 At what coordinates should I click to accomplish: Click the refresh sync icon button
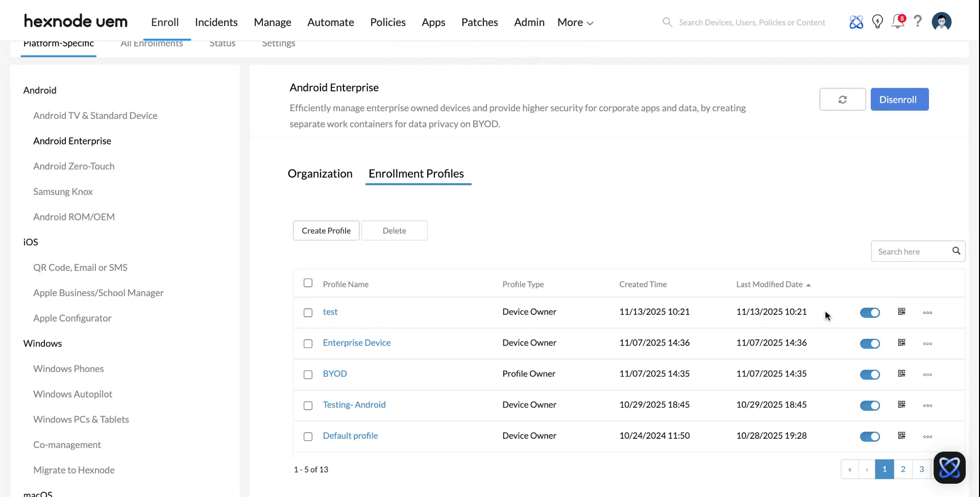coord(842,100)
